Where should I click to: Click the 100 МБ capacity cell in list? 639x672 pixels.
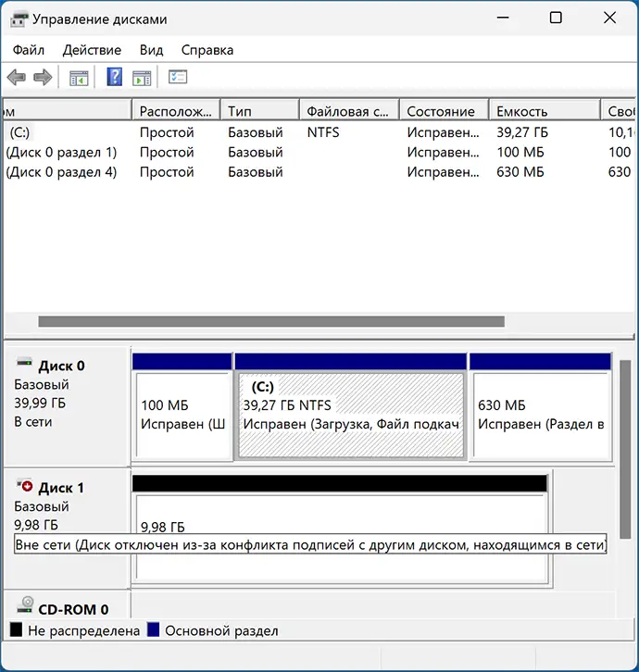[520, 152]
